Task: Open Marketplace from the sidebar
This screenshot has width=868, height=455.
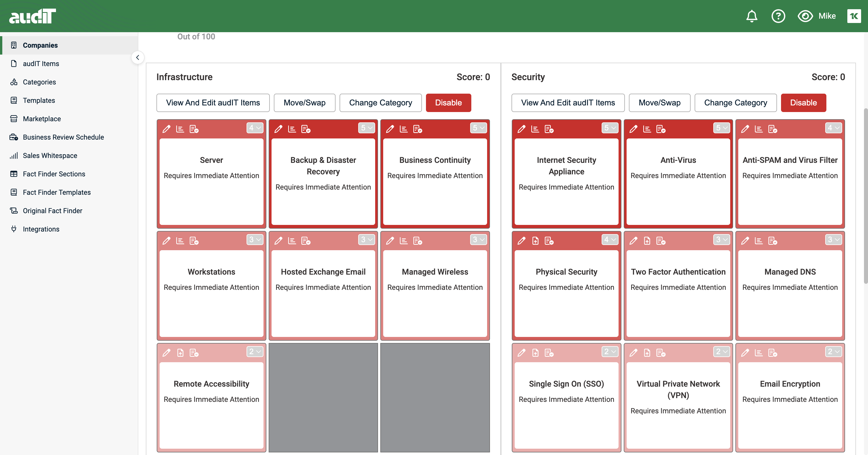Action: [69, 119]
